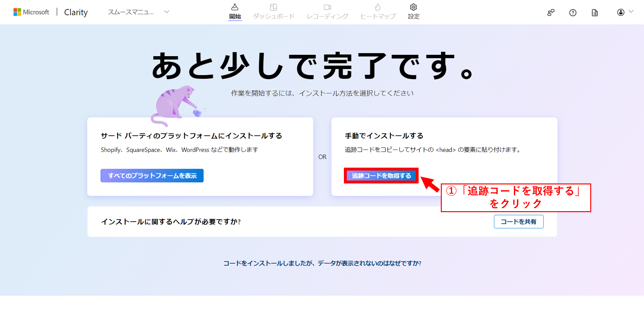Select the 手動でインストールする card heading
Viewport: 644px width, 315px height.
[384, 136]
